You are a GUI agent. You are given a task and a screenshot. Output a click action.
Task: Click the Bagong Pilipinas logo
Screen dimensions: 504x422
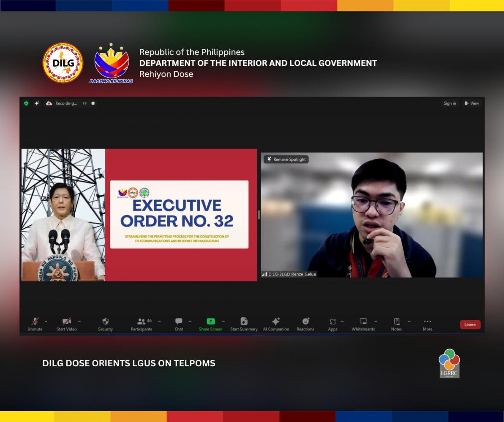tap(111, 63)
